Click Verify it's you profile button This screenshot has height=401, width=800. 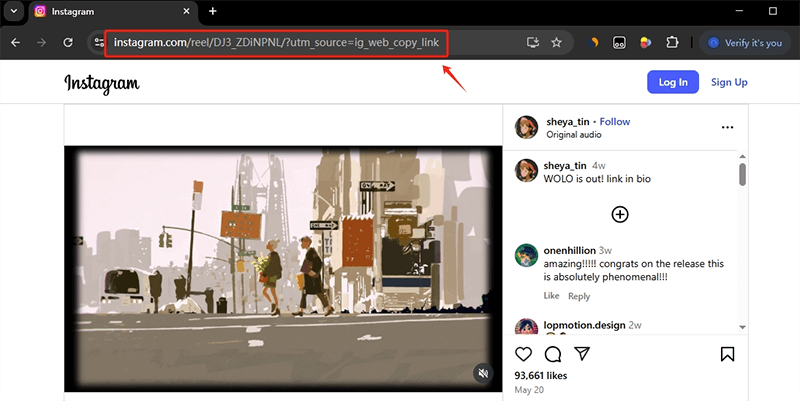point(745,43)
